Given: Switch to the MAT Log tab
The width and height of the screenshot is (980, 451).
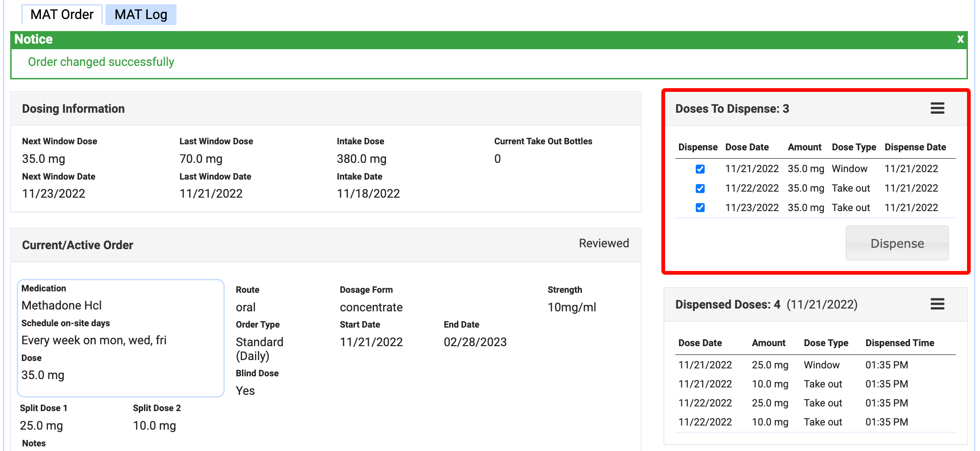Looking at the screenshot, I should [141, 14].
